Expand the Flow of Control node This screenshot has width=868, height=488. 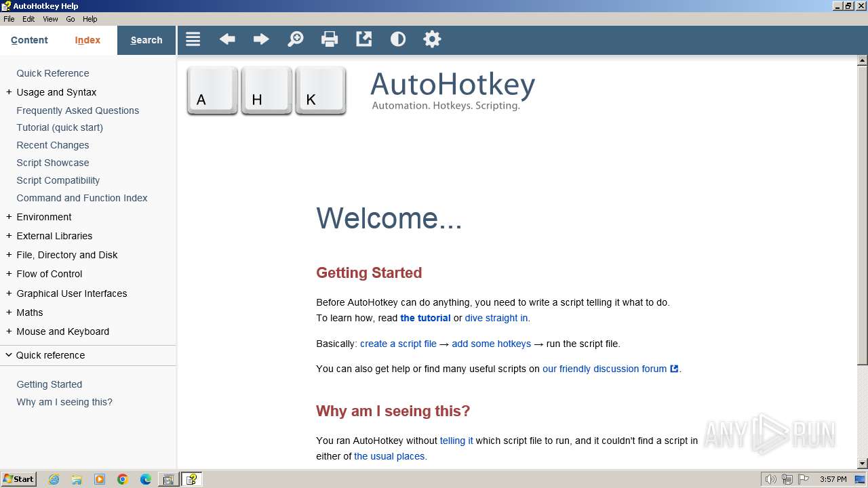pyautogui.click(x=9, y=274)
